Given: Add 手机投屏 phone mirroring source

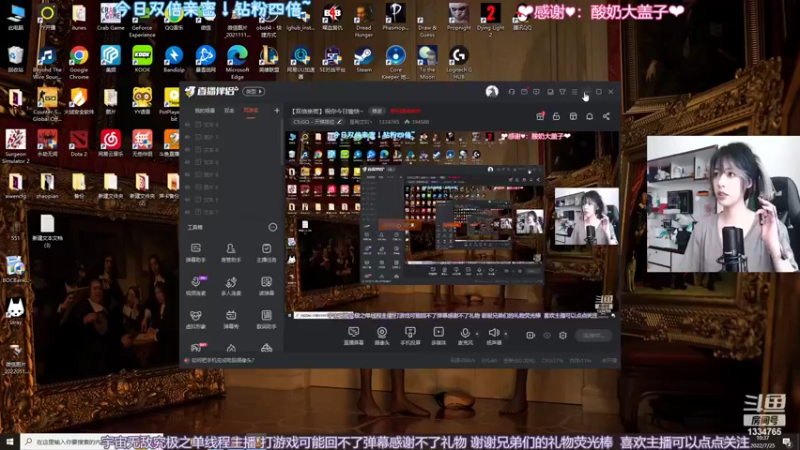Looking at the screenshot, I should click(x=410, y=336).
